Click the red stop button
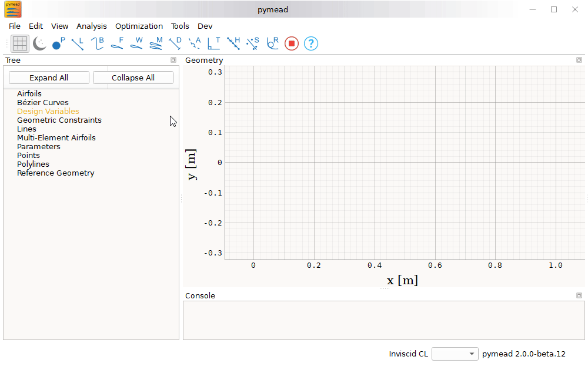The image size is (588, 370). coord(291,43)
